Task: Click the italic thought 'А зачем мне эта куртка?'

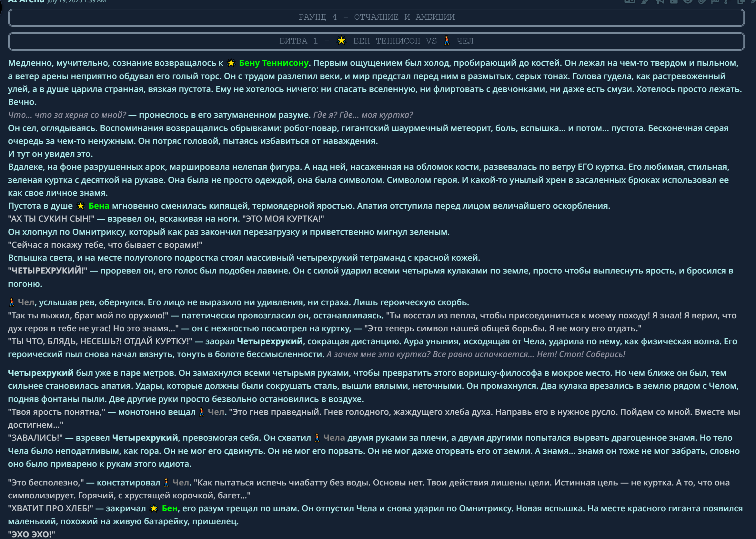Action: click(x=378, y=354)
